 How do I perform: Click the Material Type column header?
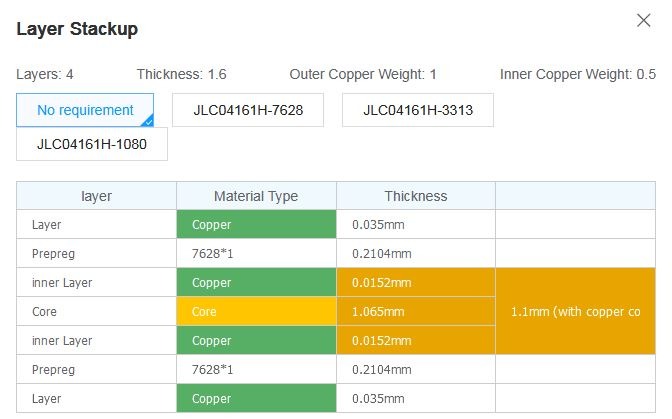(256, 196)
